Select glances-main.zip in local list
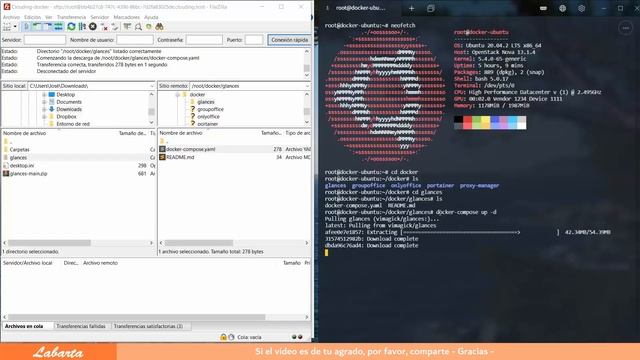The width and height of the screenshot is (640, 360). 28,173
